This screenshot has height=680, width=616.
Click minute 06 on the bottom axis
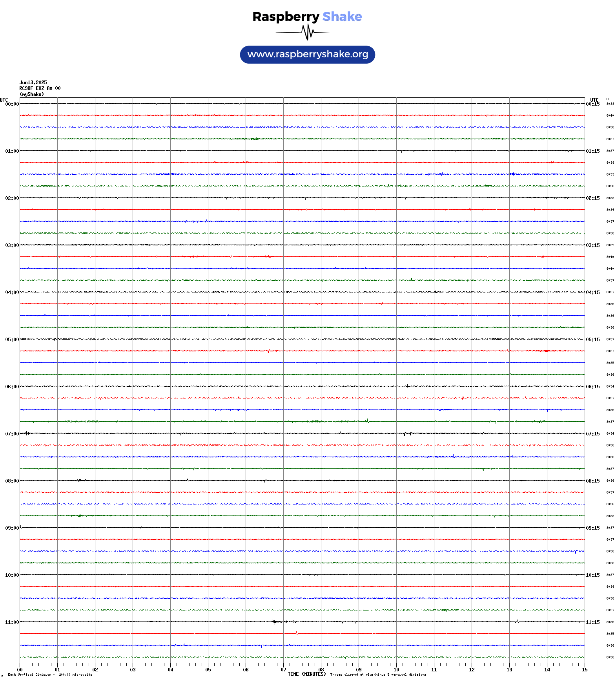coord(246,670)
